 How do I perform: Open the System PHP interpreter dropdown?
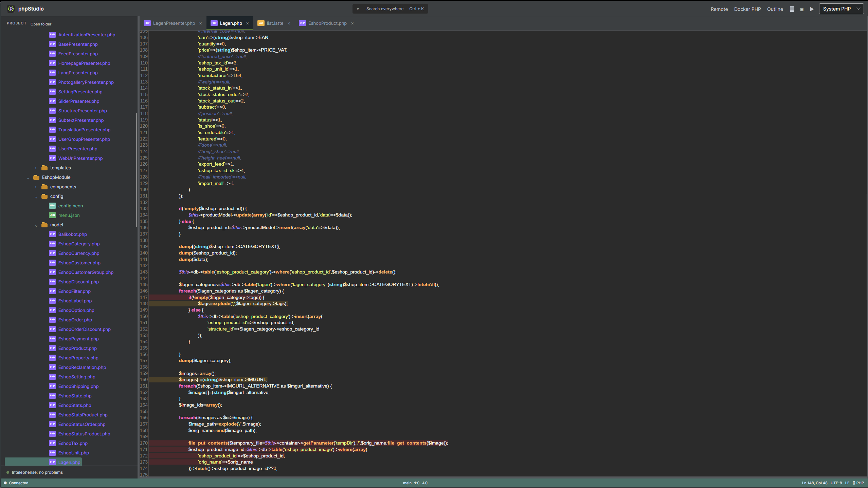click(841, 9)
